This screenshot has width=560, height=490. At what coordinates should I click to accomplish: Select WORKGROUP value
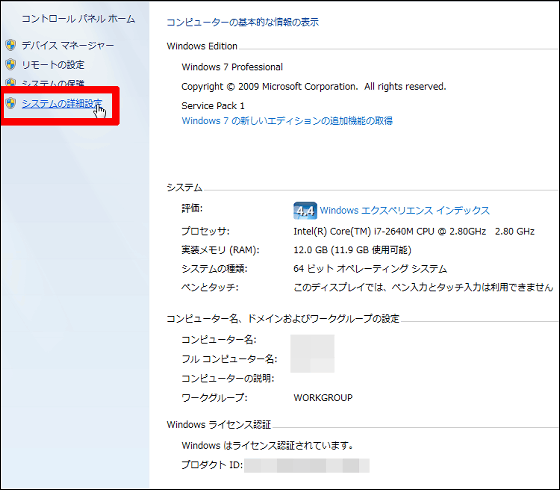323,398
